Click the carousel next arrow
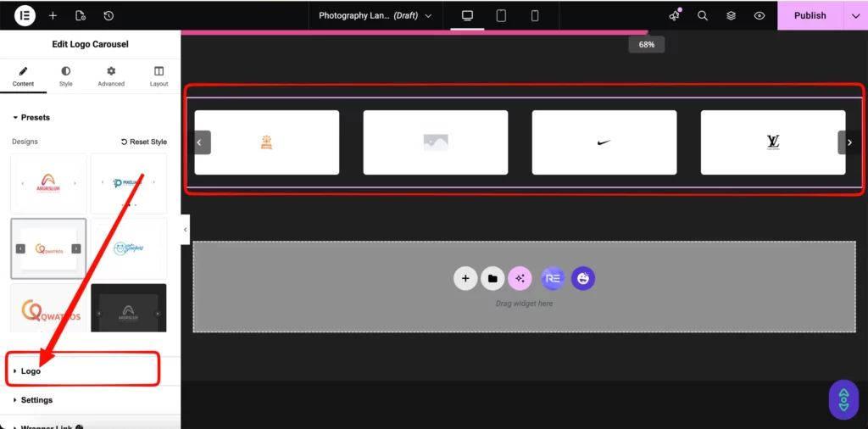 pos(849,142)
